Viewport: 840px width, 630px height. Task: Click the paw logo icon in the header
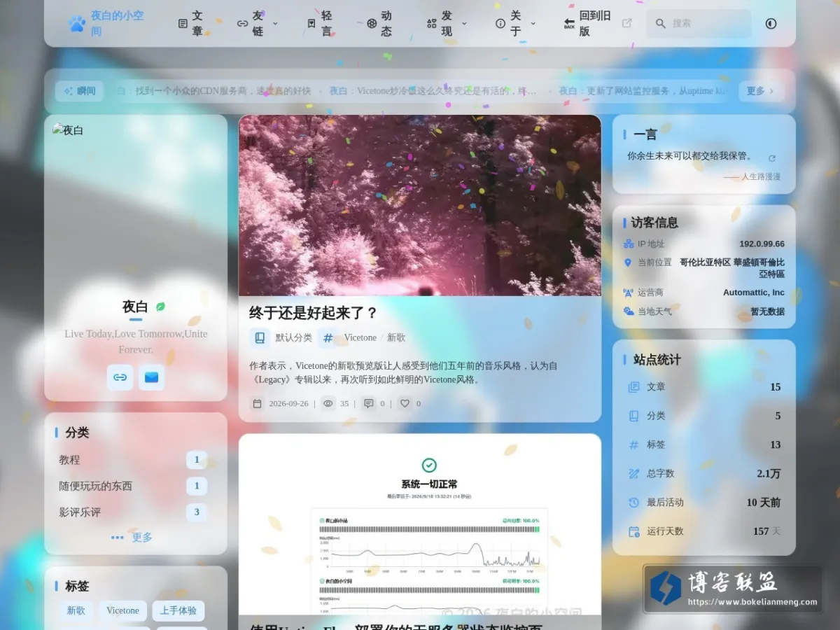76,24
